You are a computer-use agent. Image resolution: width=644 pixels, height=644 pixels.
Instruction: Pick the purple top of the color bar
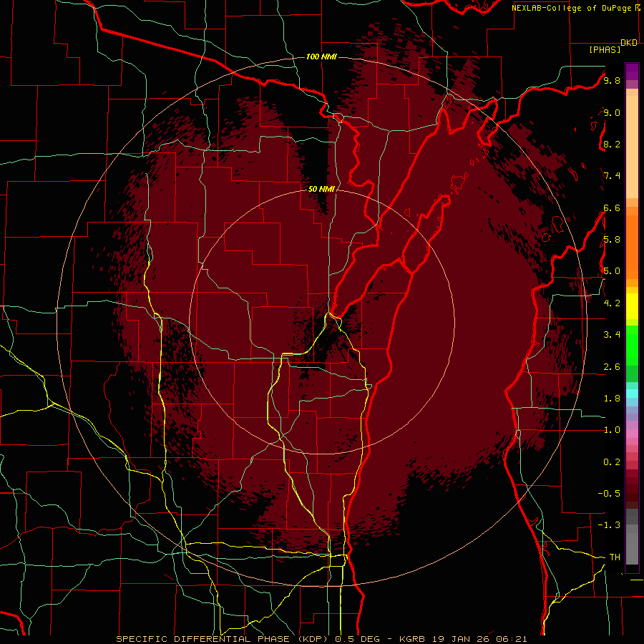click(632, 72)
